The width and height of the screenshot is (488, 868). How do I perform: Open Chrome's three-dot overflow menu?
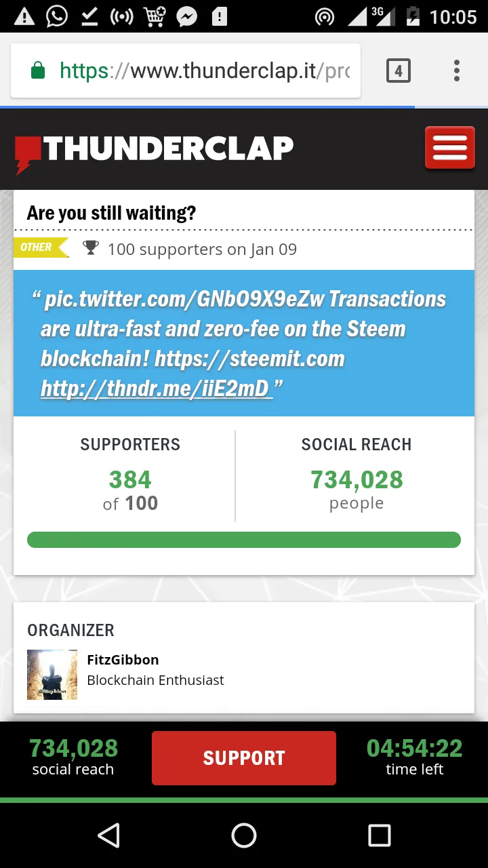pyautogui.click(x=457, y=71)
